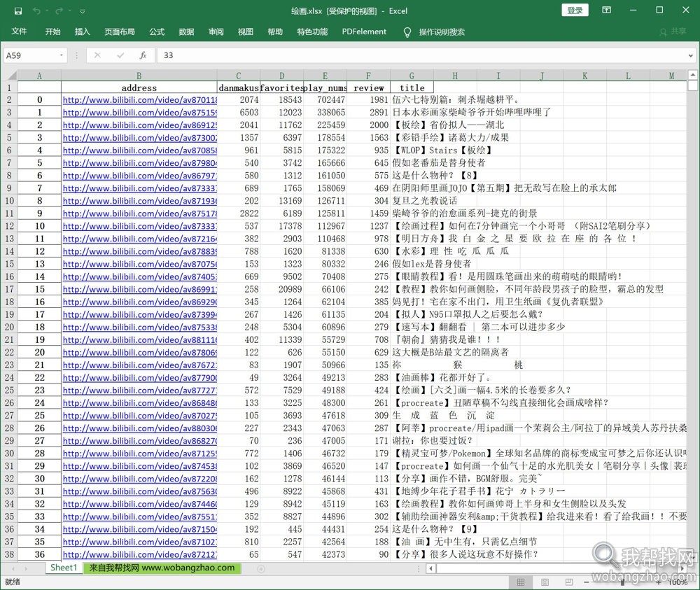Select row 12 header
Viewport: 700px width, 590px height.
[x=9, y=226]
